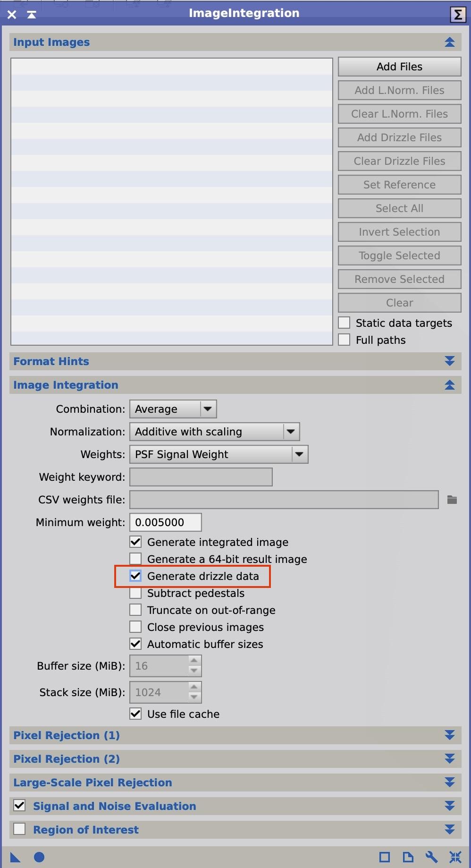Collapse the Input Images section

(x=449, y=42)
